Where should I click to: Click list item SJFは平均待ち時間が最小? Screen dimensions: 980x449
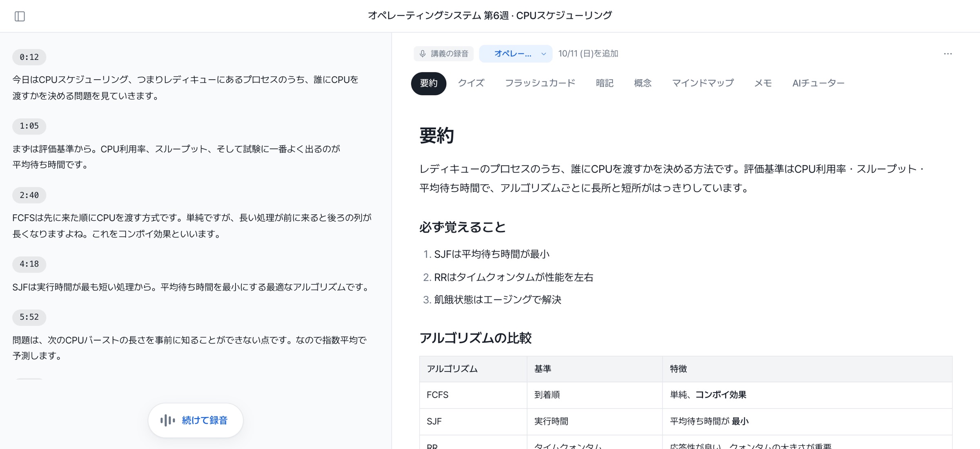pos(492,254)
